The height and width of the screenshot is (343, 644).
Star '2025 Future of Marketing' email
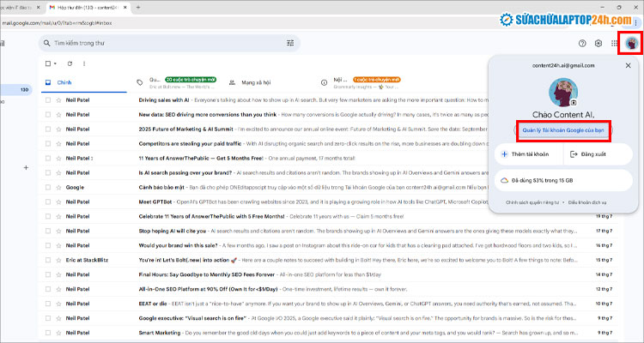click(x=58, y=129)
